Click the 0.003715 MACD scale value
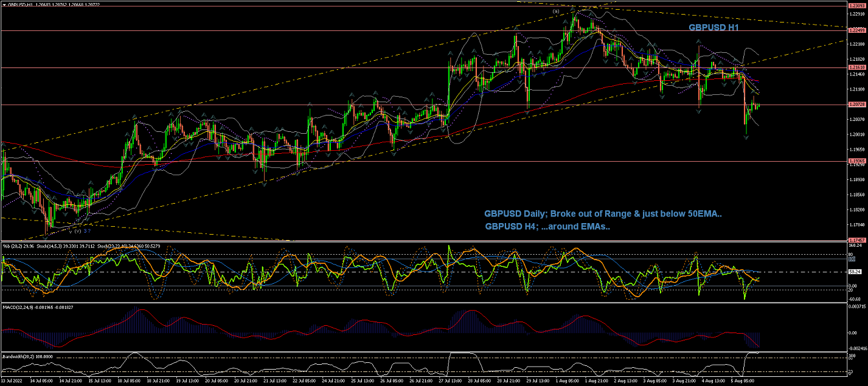This screenshot has height=386, width=868. tap(857, 307)
